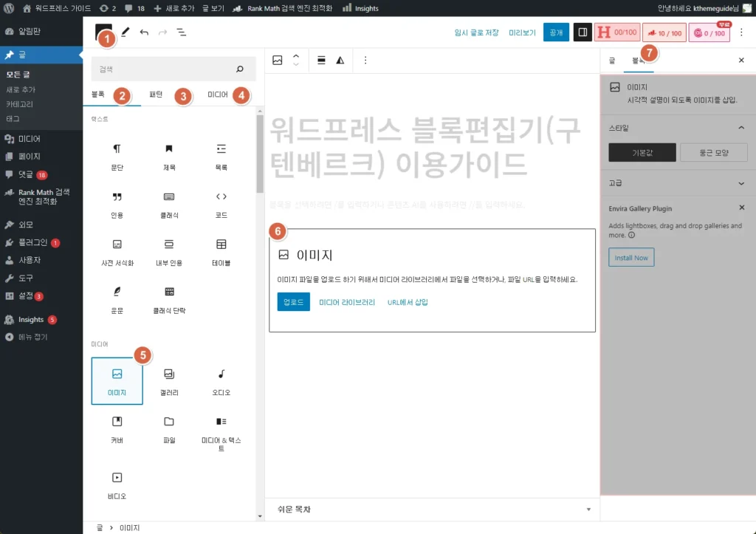The width and height of the screenshot is (756, 534).
Task: Toggle the block inserter button
Action: (103, 32)
